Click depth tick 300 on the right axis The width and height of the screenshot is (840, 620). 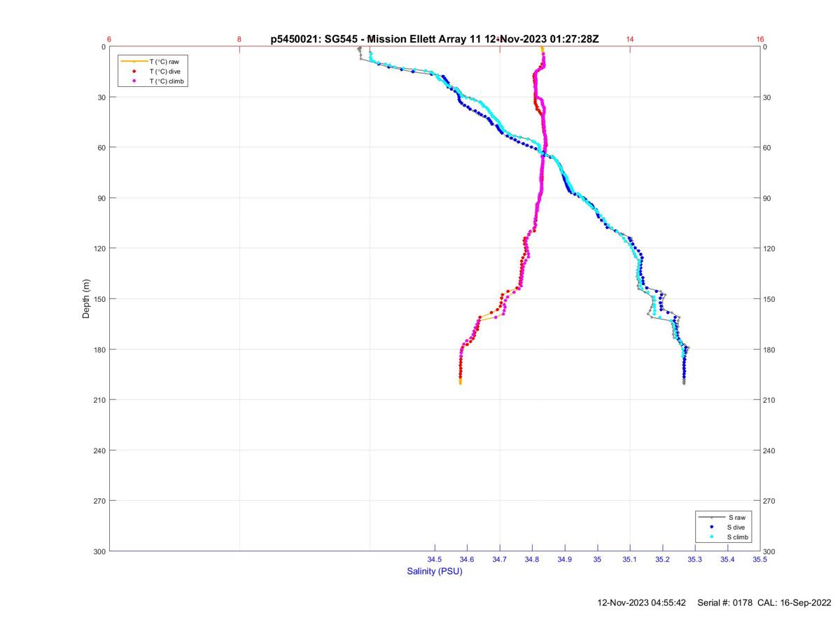point(770,551)
